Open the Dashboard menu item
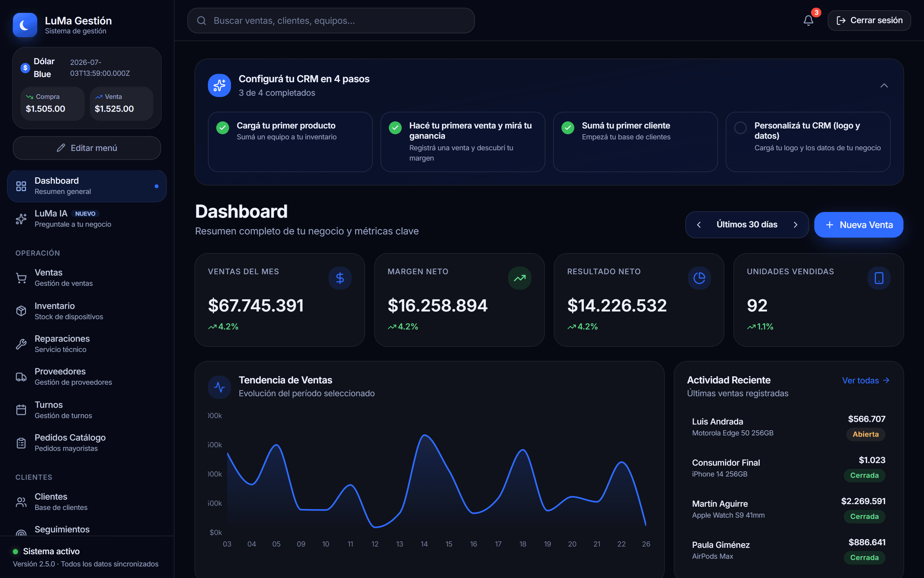924x578 pixels. pos(87,186)
